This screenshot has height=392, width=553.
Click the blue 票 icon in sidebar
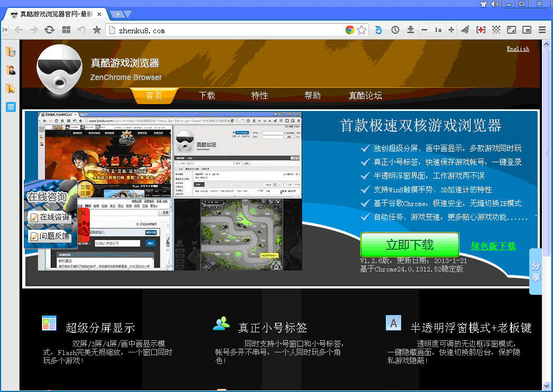pos(11,107)
